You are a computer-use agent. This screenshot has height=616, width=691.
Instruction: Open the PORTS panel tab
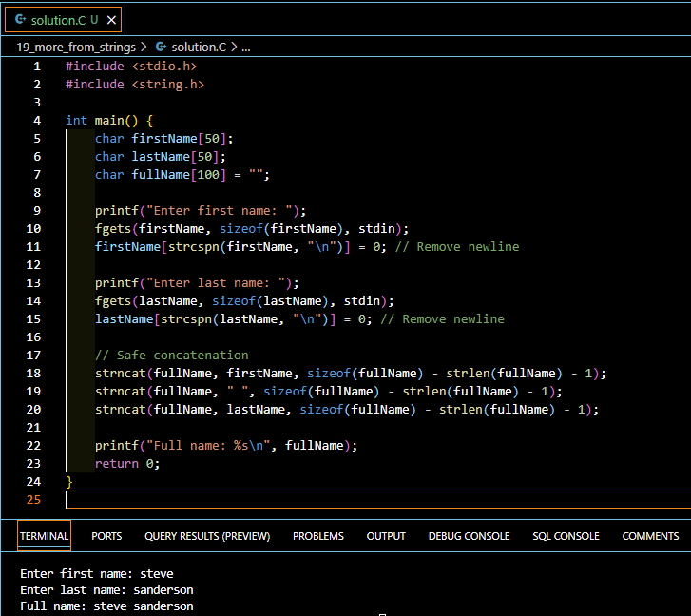click(106, 536)
